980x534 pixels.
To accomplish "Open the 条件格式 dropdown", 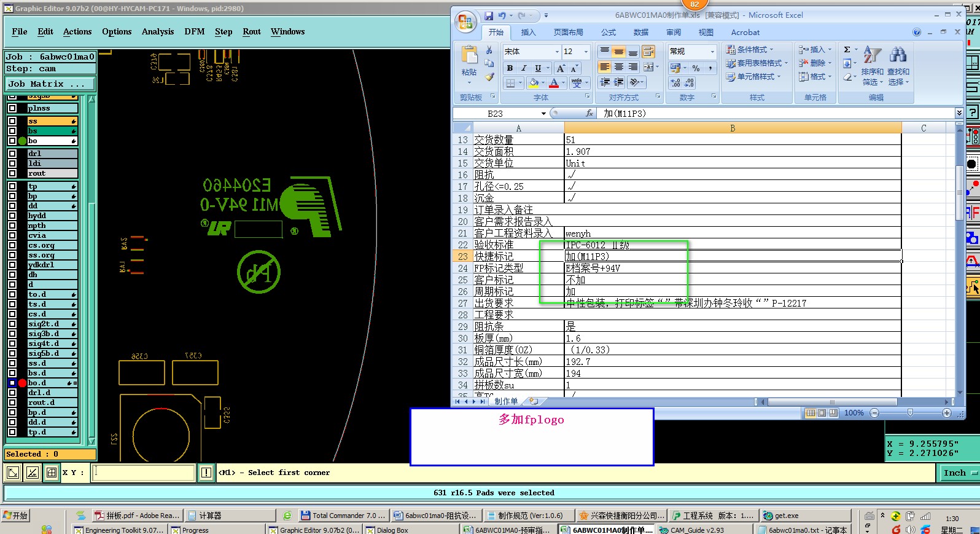I will (750, 49).
